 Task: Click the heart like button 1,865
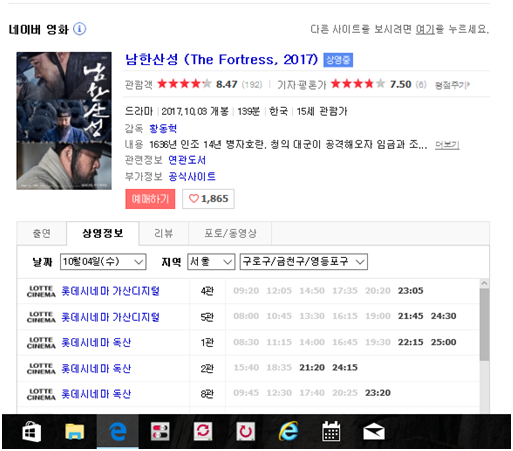208,199
